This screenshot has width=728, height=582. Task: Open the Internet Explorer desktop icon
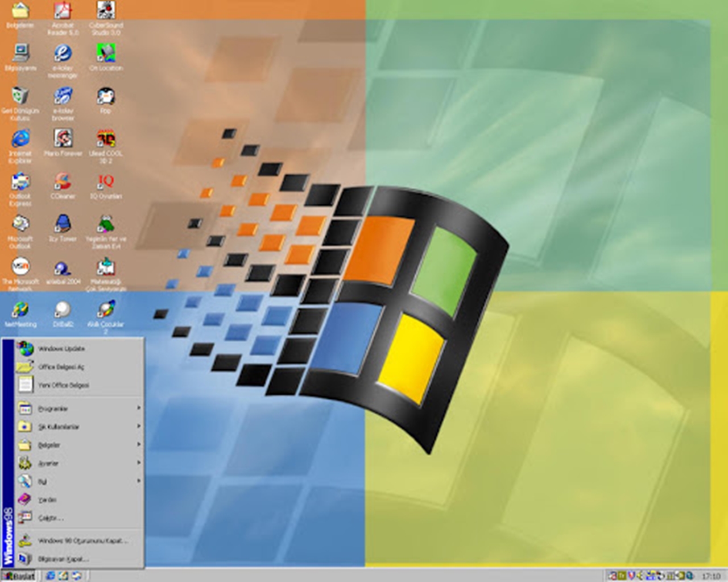[20, 138]
